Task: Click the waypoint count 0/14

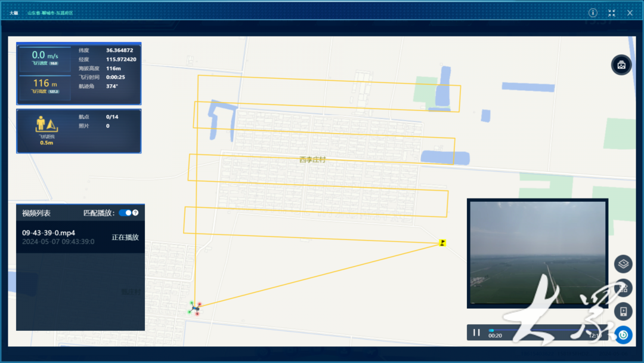Action: (x=112, y=117)
